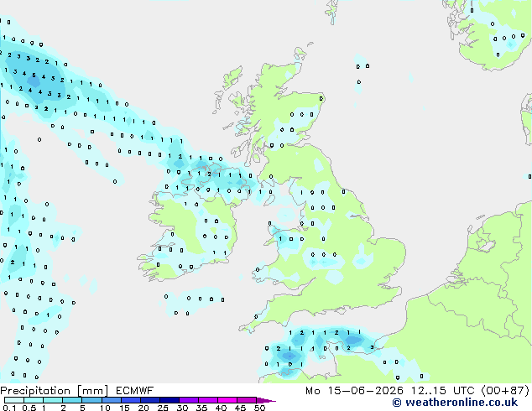Screen dimensions: 532x411
Task: Click the 5 to 10 mm legend swatch
Action: click(91, 400)
